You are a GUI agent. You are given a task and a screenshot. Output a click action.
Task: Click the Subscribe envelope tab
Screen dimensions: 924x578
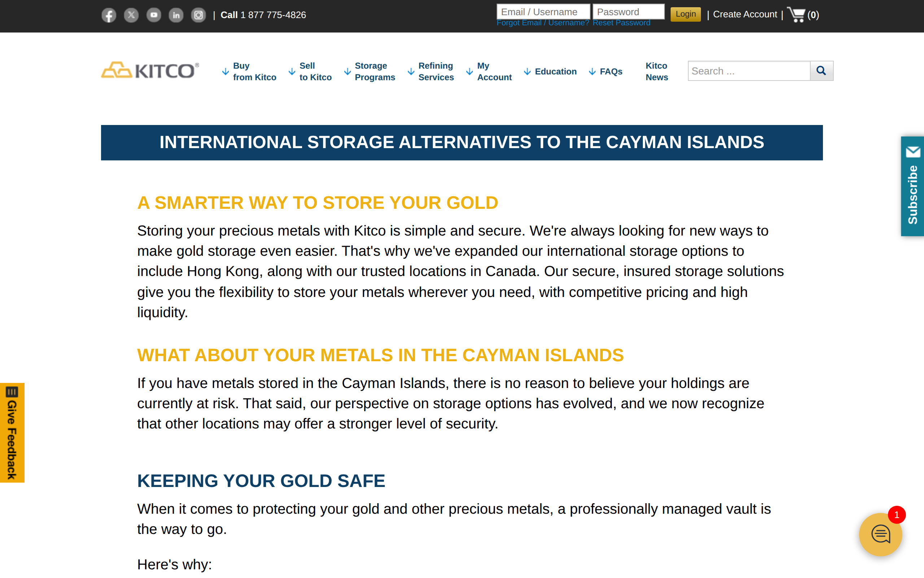click(x=912, y=186)
